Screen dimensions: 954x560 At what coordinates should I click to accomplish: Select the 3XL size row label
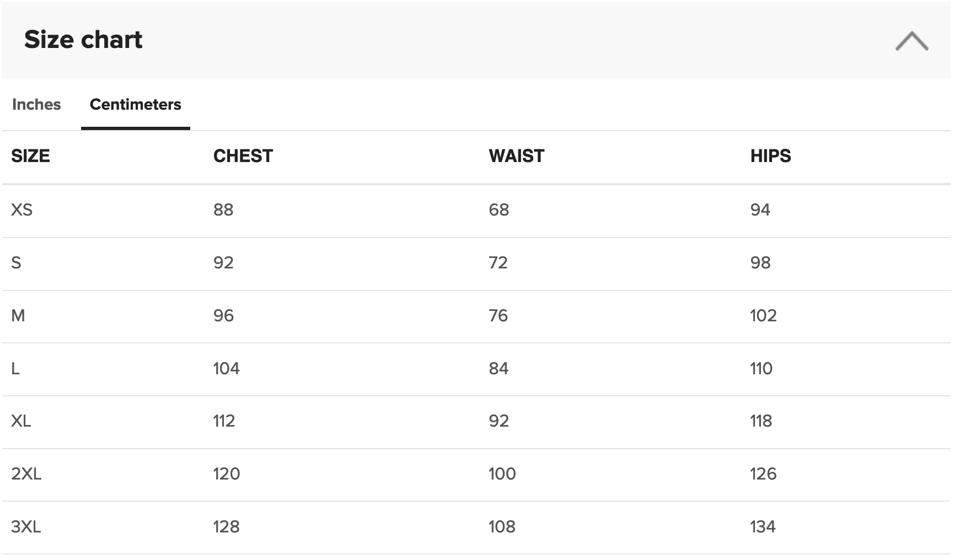coord(26,526)
